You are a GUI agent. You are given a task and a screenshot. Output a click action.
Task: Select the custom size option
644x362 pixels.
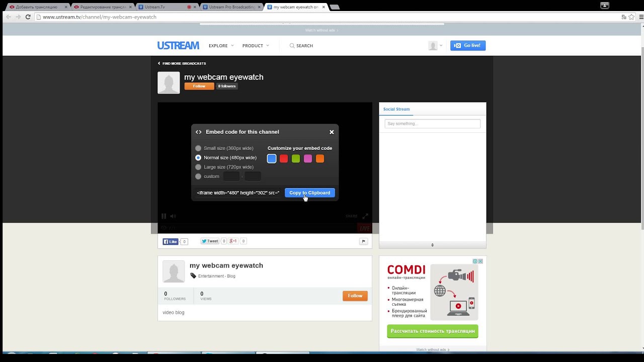click(x=198, y=176)
